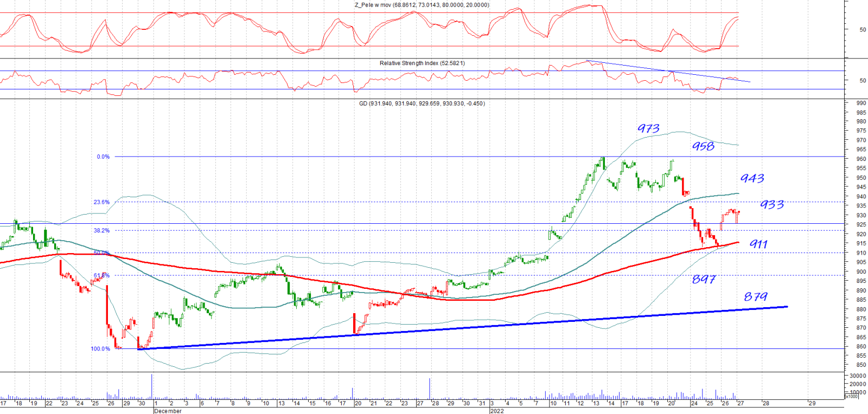Click the handwritten 943 annotation

(x=752, y=178)
